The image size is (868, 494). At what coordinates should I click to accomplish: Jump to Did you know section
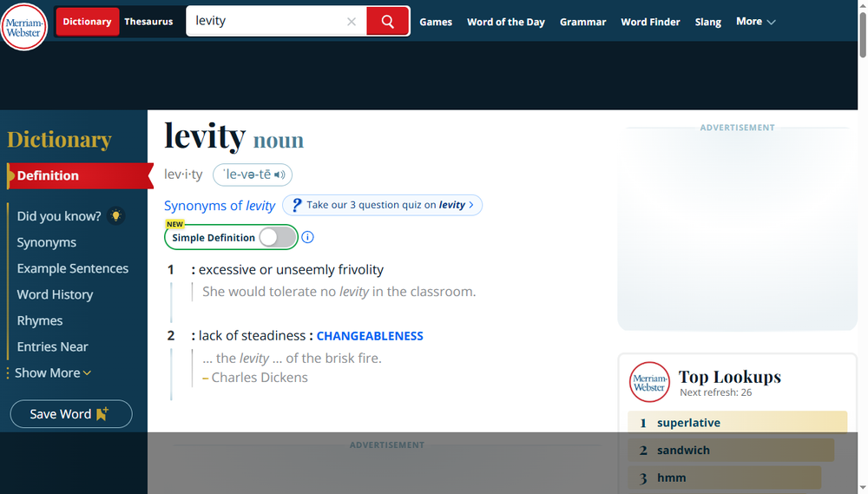coord(59,216)
